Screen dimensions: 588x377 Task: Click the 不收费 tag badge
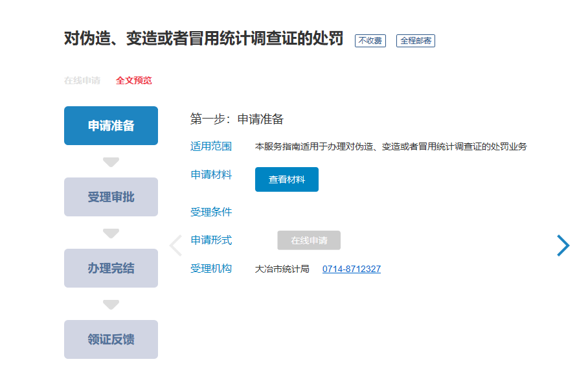370,41
